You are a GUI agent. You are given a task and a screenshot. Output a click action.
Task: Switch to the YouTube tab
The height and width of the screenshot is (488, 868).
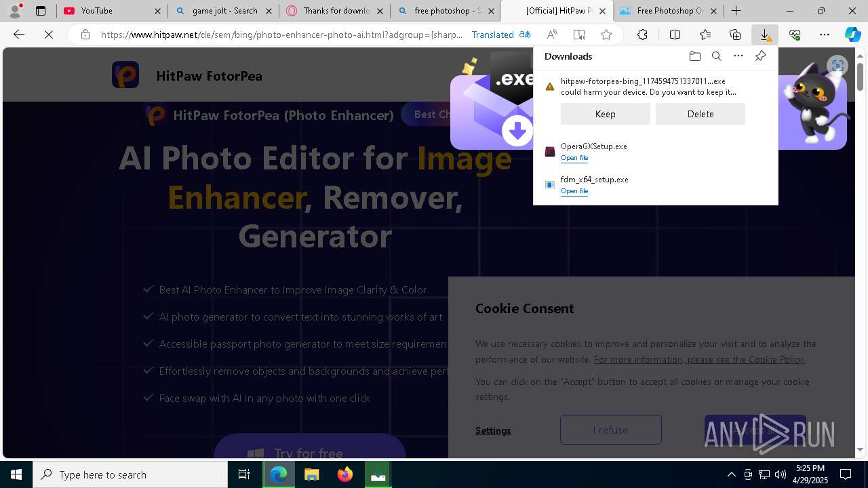coord(113,11)
